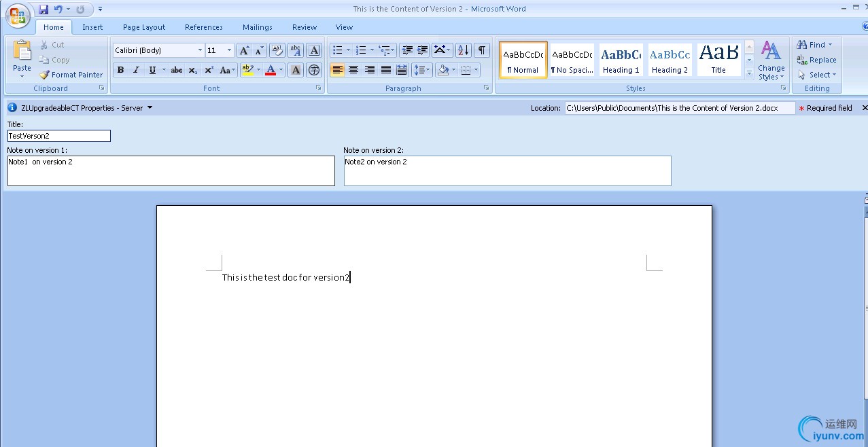Viewport: 868px width, 447px height.
Task: Decrease paragraph indent
Action: [x=407, y=50]
